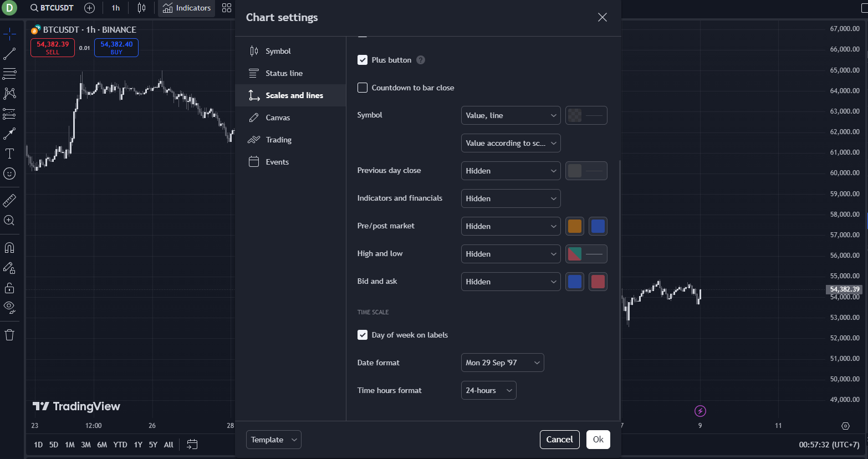Viewport: 868px width, 459px height.
Task: Toggle magnet mode icon
Action: tap(9, 248)
